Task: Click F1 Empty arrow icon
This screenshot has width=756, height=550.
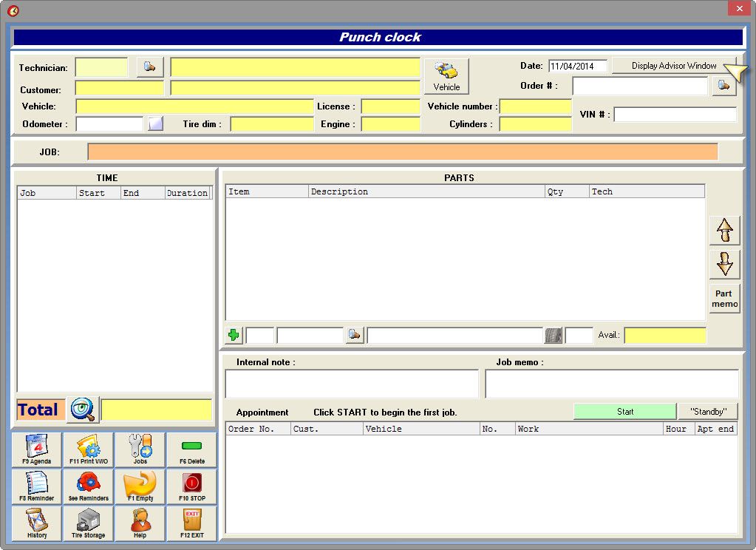Action: coord(140,486)
